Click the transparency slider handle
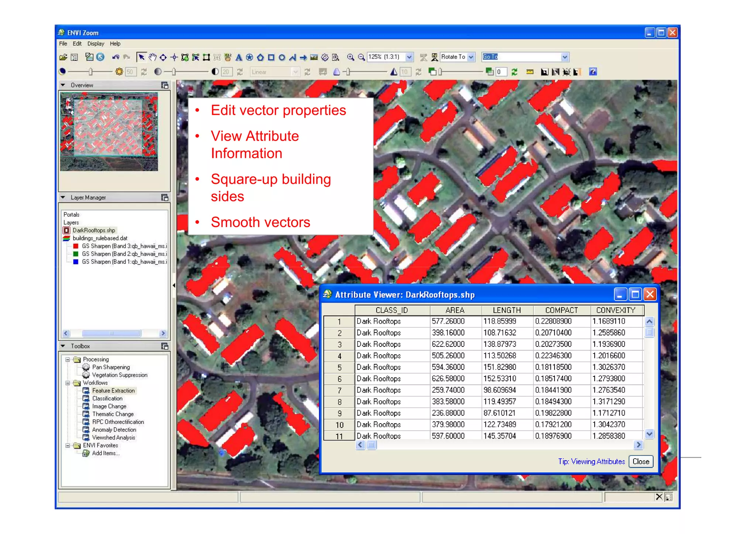The image size is (756, 534). click(440, 72)
